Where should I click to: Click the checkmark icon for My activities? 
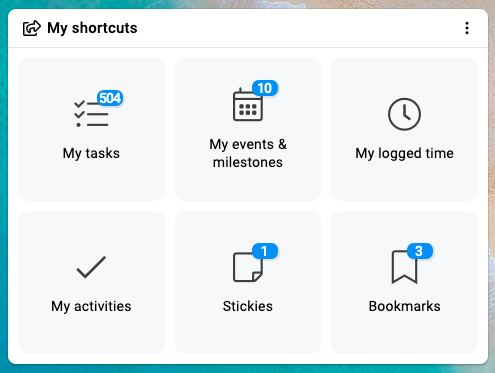pos(91,267)
